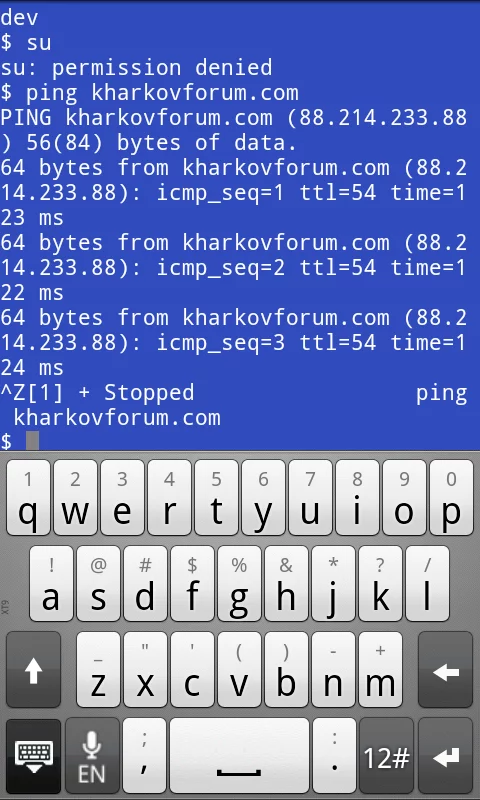This screenshot has width=480, height=800.
Task: Switch to the 12# symbols layout
Action: 386,755
